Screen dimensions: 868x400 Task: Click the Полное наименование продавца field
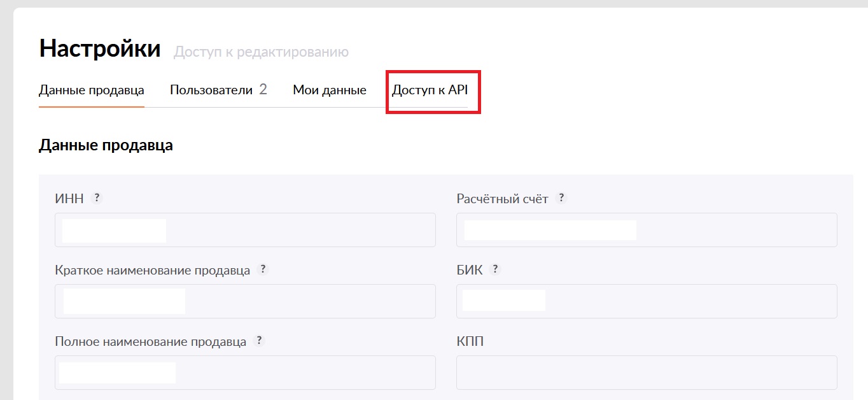[245, 373]
